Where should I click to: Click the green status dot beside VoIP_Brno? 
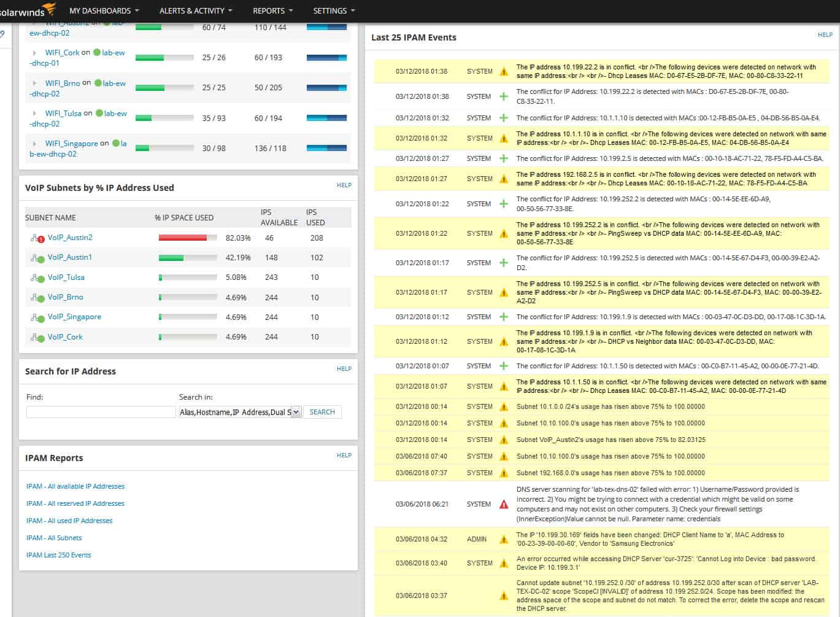[41, 297]
